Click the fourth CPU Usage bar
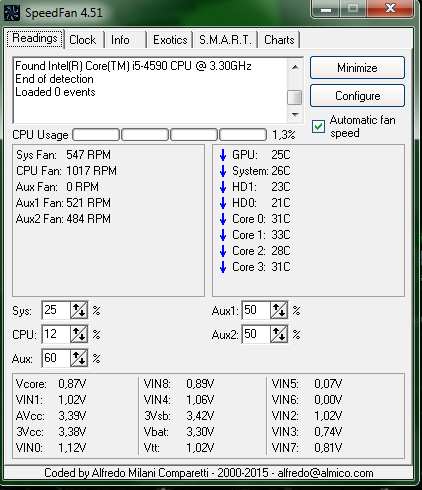The height and width of the screenshot is (490, 422). point(243,135)
